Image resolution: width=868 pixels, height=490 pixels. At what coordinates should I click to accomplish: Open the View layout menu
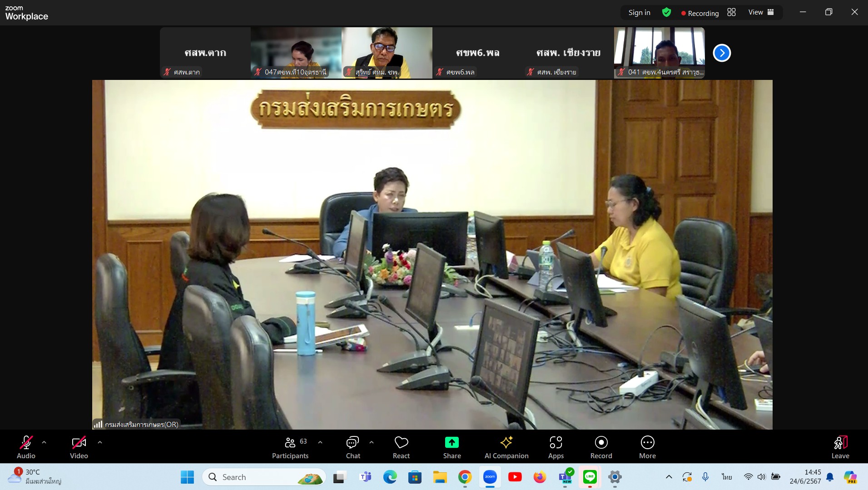pyautogui.click(x=761, y=13)
